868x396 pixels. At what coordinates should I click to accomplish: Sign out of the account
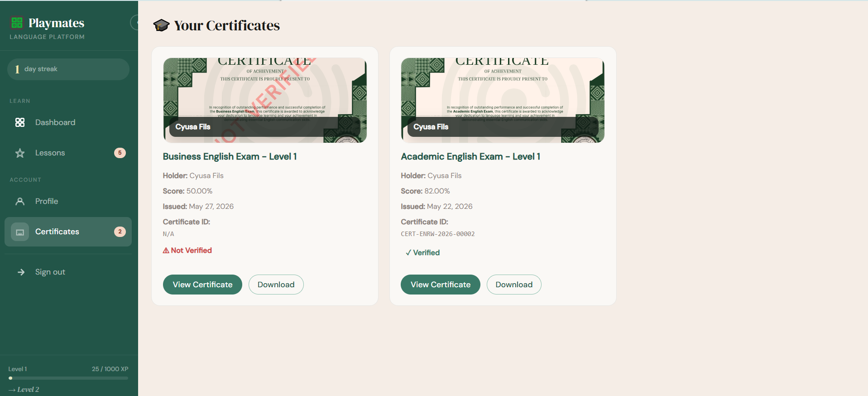tap(68, 272)
